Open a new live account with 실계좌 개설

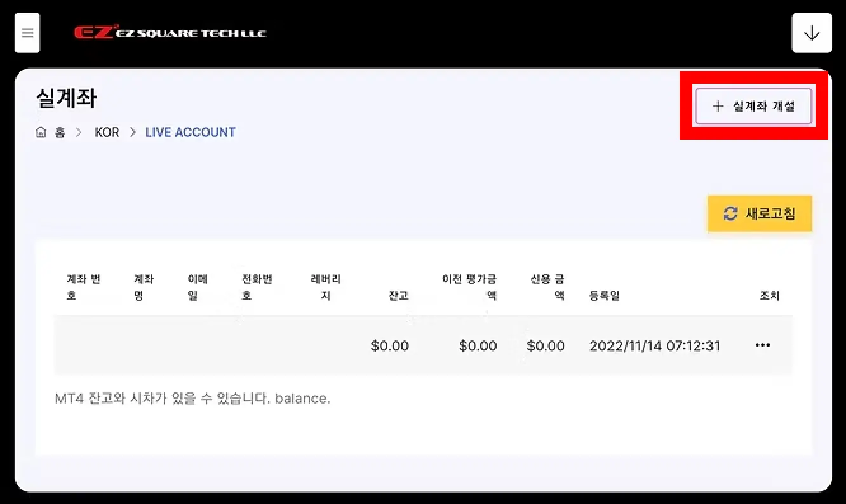pyautogui.click(x=754, y=106)
